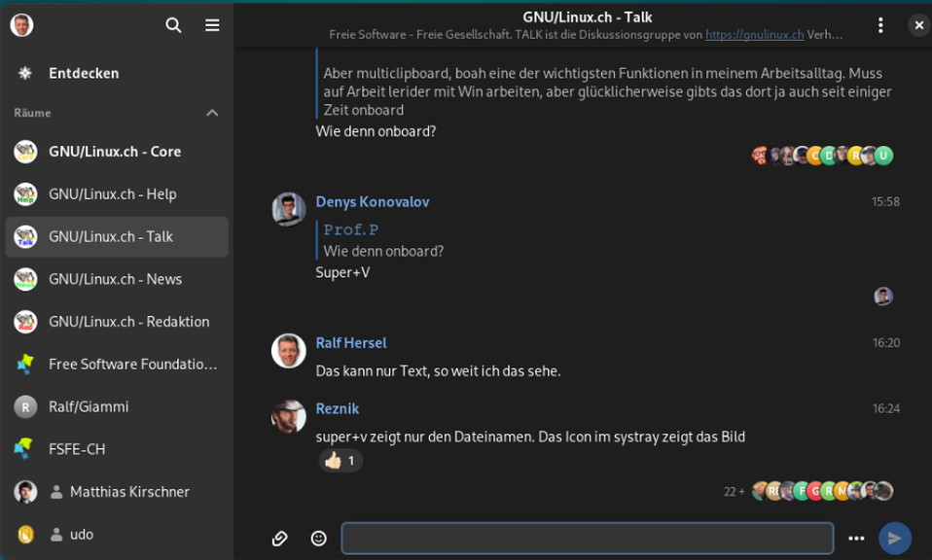This screenshot has height=560, width=932.
Task: Click the 16:20 message timestamp
Action: click(885, 343)
